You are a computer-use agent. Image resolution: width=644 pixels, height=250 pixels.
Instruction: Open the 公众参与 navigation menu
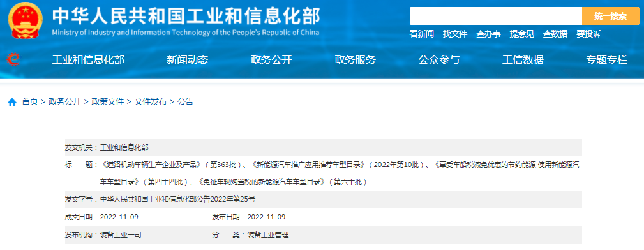click(439, 60)
